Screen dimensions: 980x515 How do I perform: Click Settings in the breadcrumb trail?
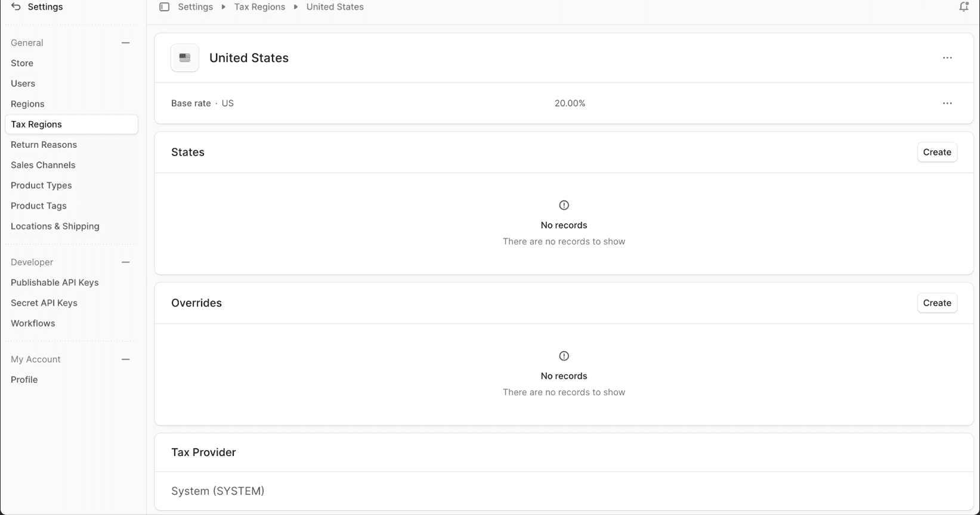point(195,7)
